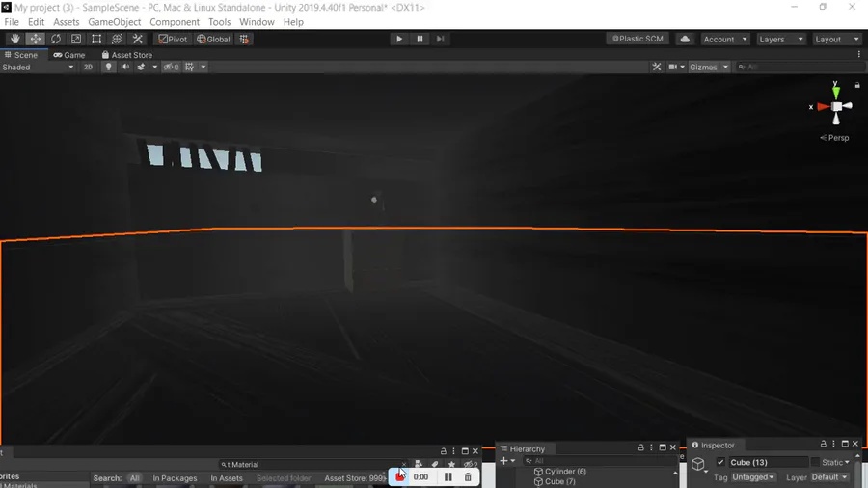This screenshot has height=488, width=868.
Task: Save search to favorites star
Action: (451, 464)
